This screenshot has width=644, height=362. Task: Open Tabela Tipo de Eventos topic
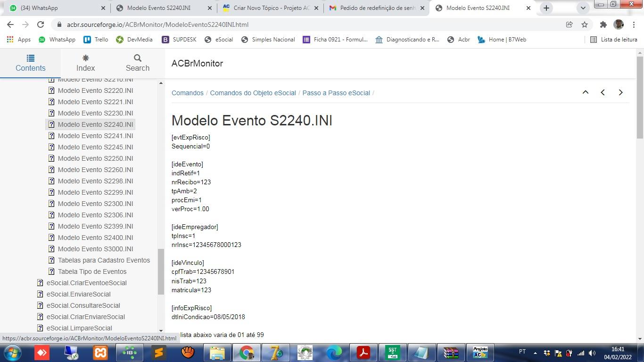coord(92,271)
